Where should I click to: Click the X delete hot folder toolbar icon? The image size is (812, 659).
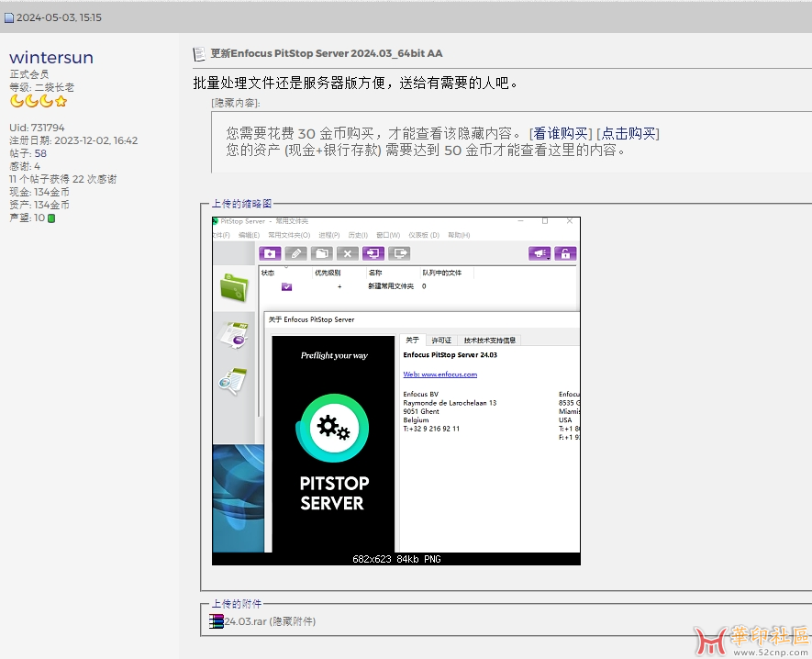[348, 253]
